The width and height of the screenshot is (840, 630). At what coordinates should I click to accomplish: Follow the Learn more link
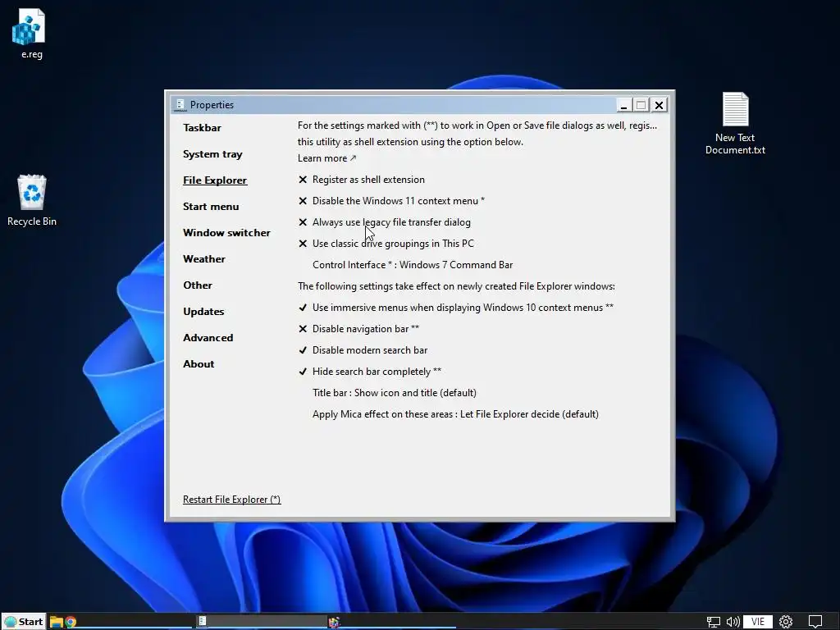pyautogui.click(x=326, y=158)
